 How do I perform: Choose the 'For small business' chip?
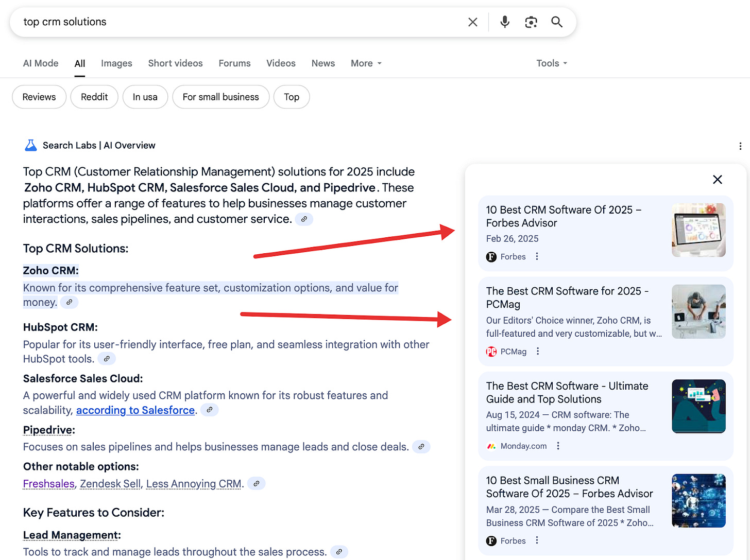[x=221, y=97]
